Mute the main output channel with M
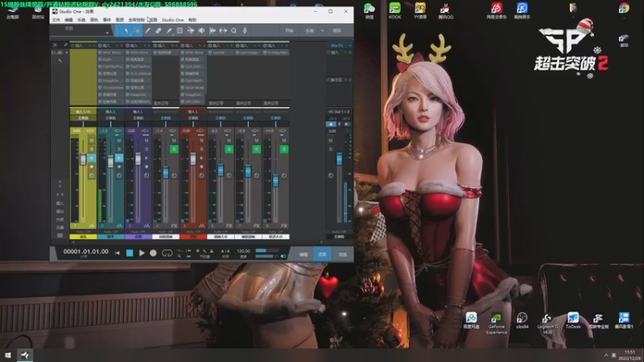 [331, 140]
